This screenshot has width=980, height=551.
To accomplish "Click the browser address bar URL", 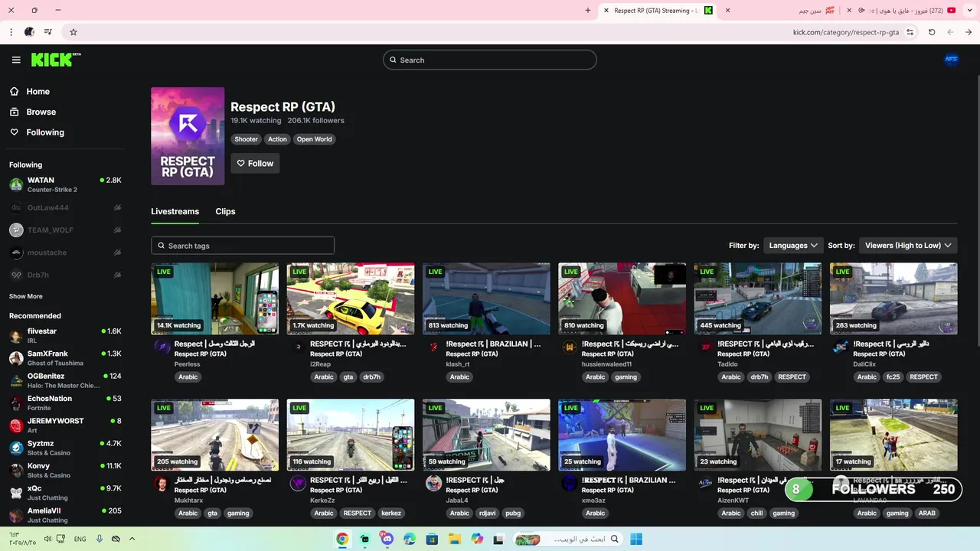I will click(845, 32).
